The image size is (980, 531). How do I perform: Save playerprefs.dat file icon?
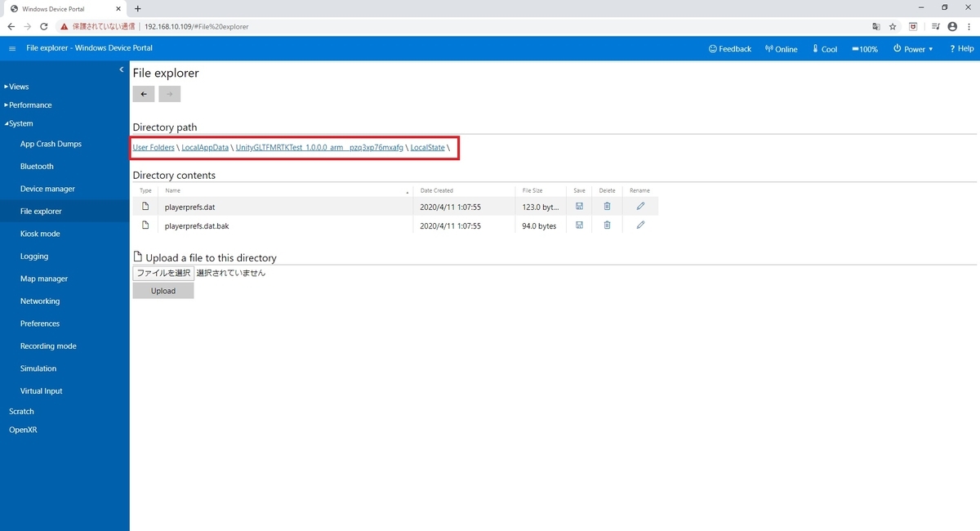tap(579, 207)
